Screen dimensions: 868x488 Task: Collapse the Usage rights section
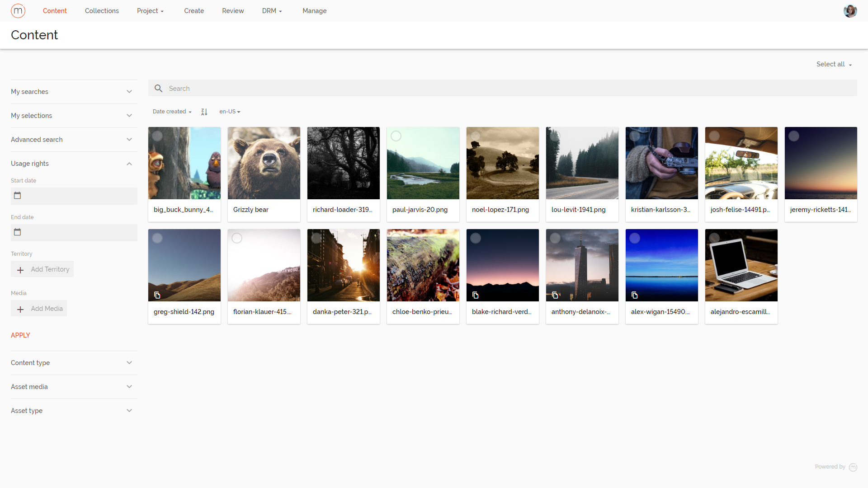pyautogui.click(x=129, y=163)
